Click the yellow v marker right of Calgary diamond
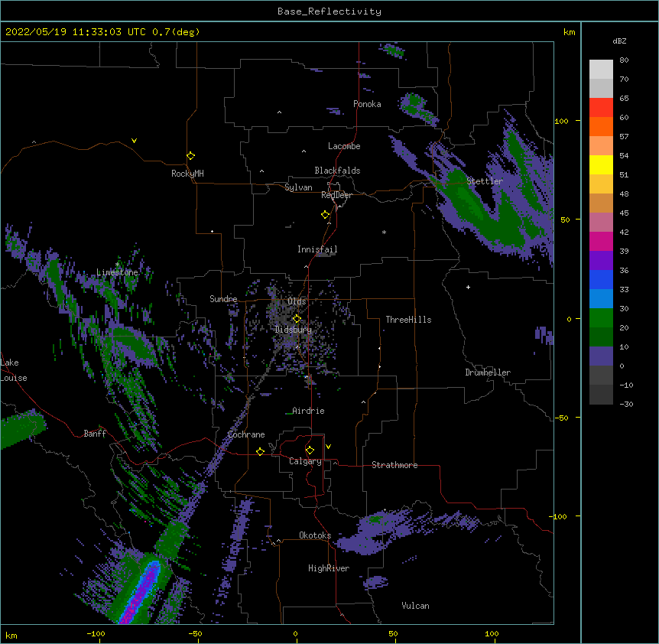The height and width of the screenshot is (644, 659). 328,447
